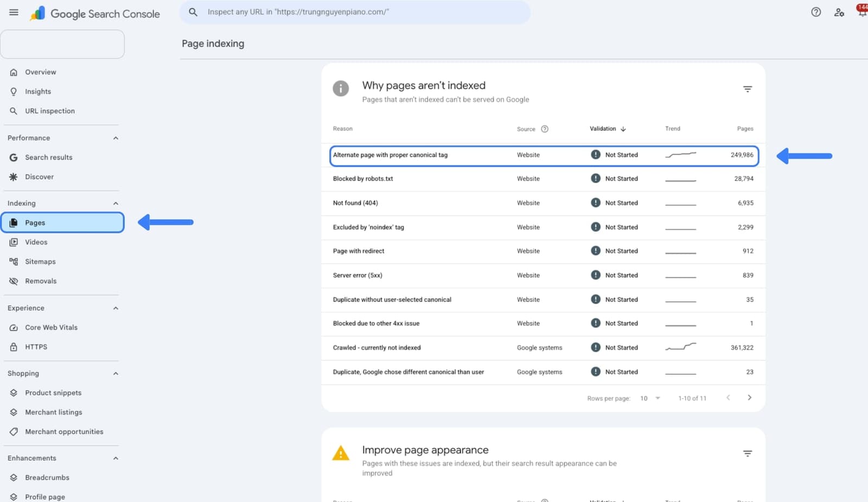Open Excluded by 'noindex' tag row
This screenshot has width=868, height=502.
pos(544,228)
